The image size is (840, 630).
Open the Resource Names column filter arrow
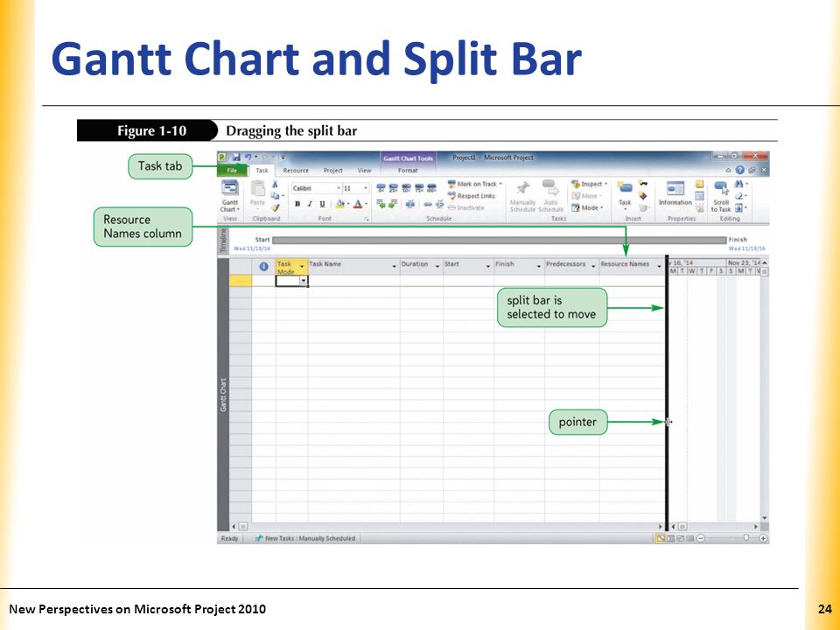[659, 266]
